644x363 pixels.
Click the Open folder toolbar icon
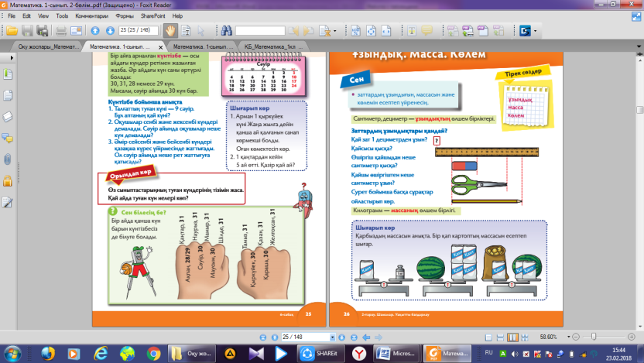pyautogui.click(x=12, y=30)
